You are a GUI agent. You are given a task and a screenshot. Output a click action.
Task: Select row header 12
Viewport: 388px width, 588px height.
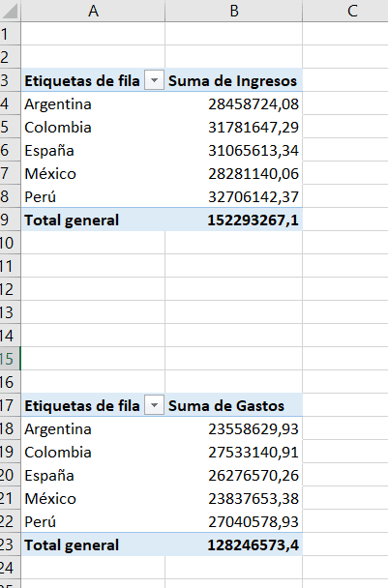pos(10,289)
